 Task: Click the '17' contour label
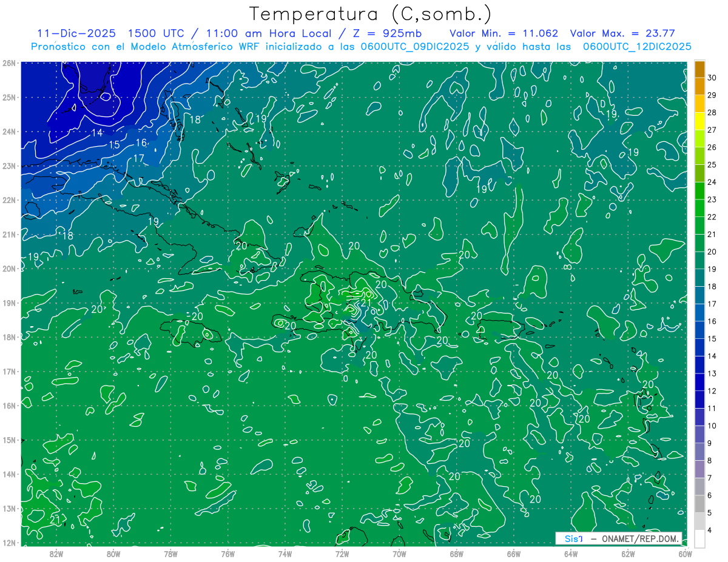(138, 158)
